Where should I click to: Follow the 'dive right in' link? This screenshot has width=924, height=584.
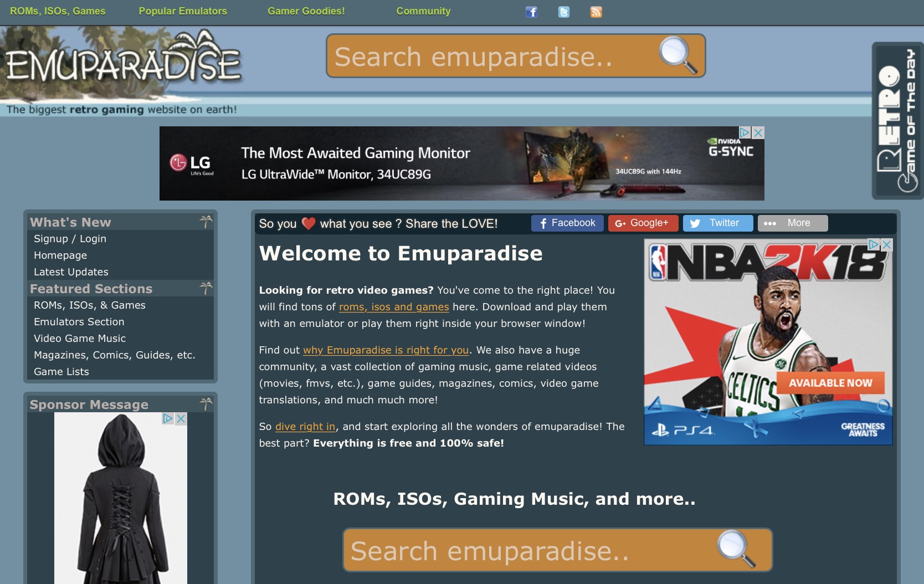pyautogui.click(x=305, y=426)
